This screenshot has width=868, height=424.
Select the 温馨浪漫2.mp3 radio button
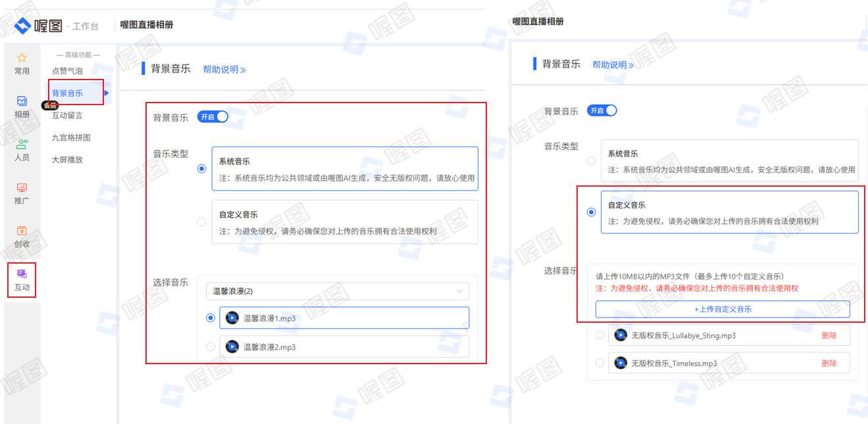coord(211,346)
